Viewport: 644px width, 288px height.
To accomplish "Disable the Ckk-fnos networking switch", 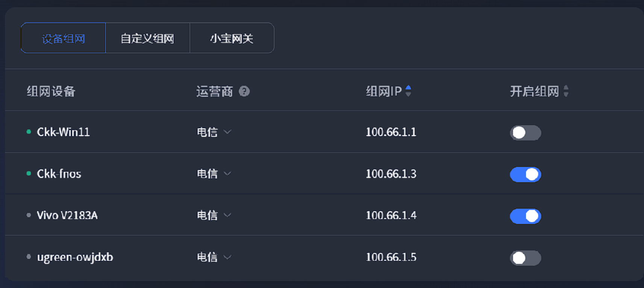I will point(525,174).
